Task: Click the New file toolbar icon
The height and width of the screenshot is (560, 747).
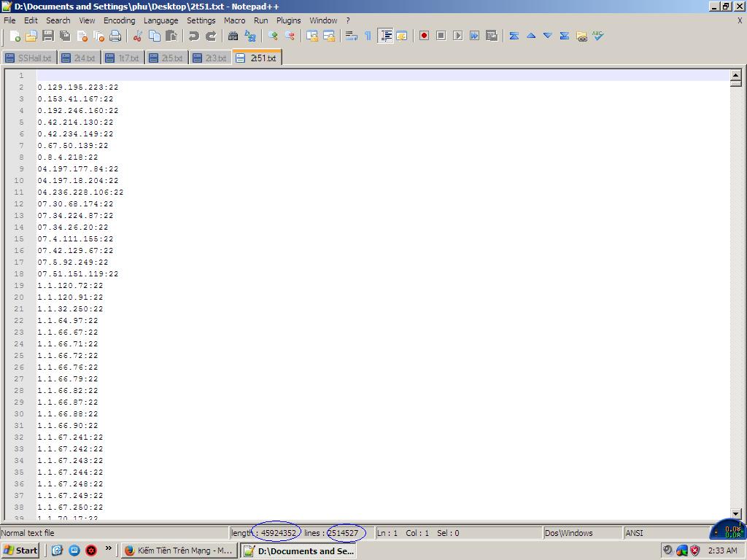Action: pyautogui.click(x=15, y=36)
